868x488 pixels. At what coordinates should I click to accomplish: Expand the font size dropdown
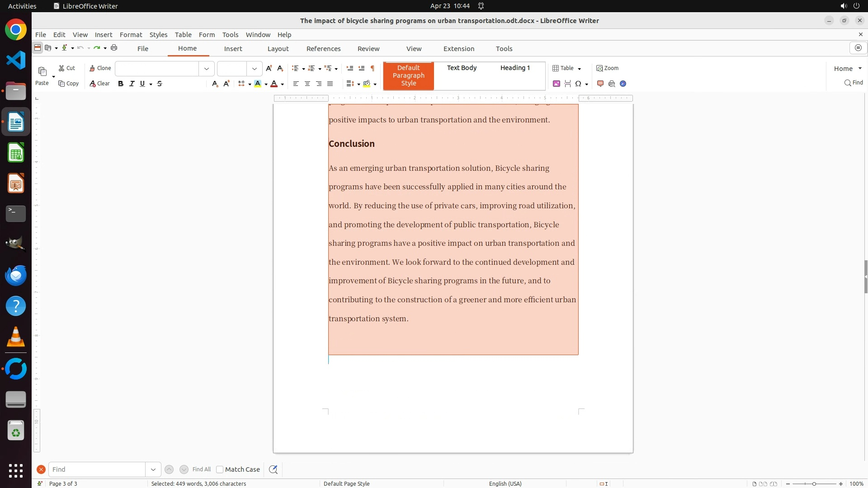255,69
